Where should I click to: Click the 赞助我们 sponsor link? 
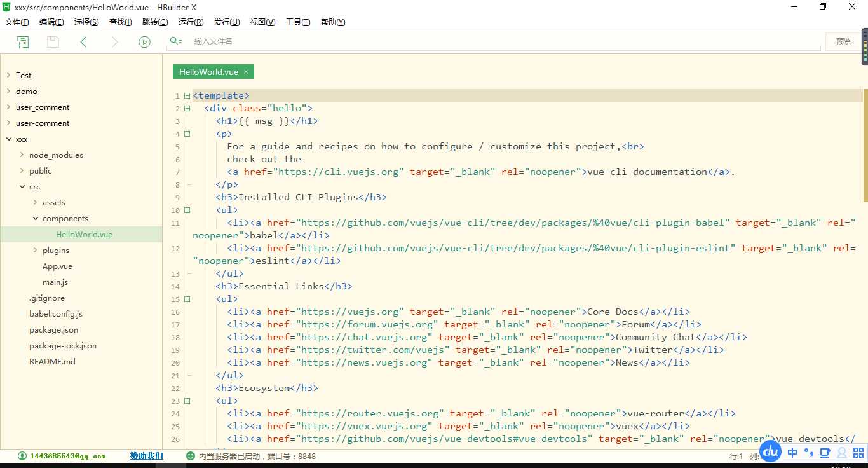[147, 456]
